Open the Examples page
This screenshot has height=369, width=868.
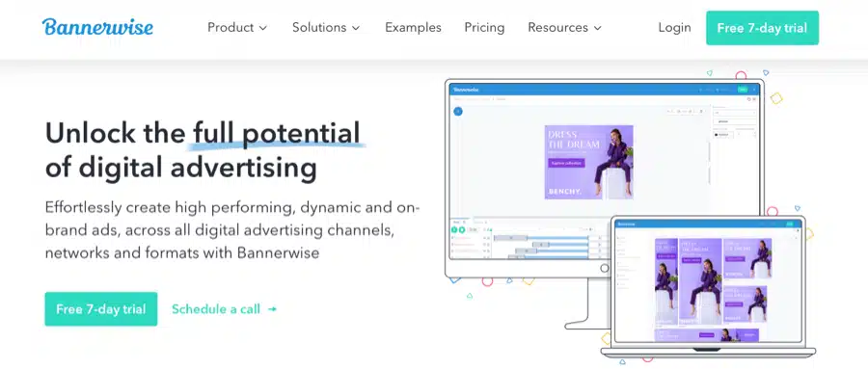(413, 28)
